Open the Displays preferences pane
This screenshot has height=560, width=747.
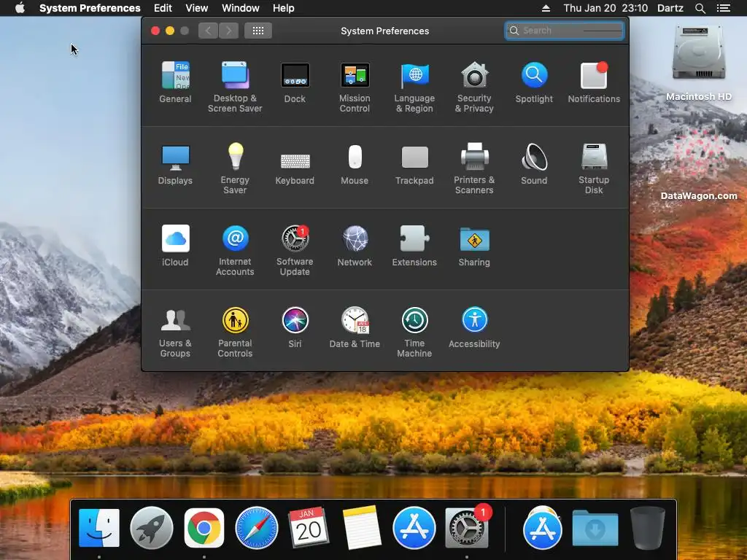pos(175,164)
